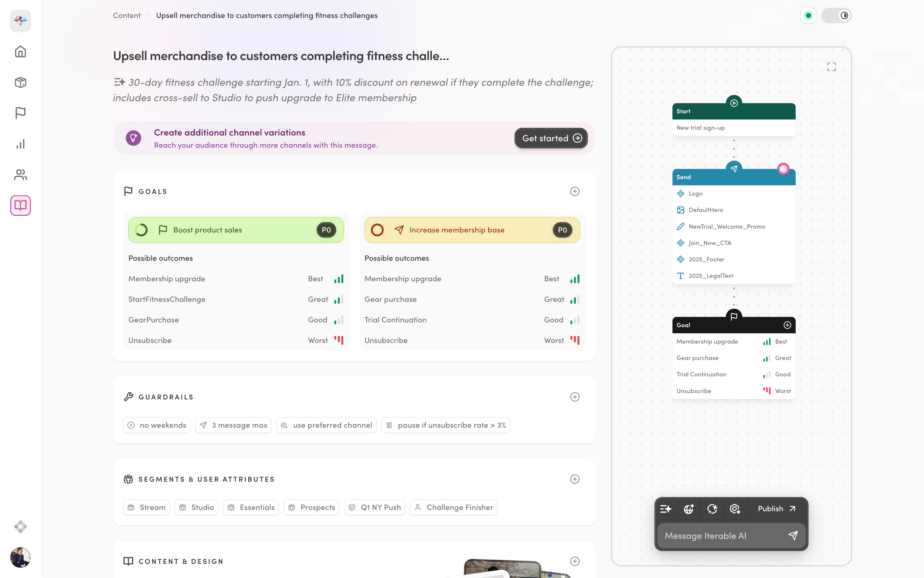
Task: Click the Send node paper plane icon
Action: (734, 169)
